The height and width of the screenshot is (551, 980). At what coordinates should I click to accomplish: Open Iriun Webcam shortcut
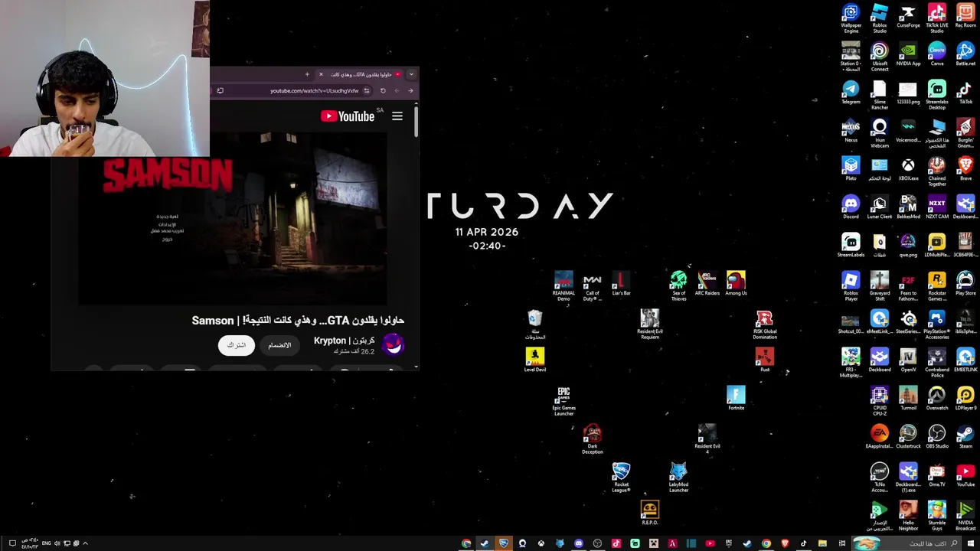coord(880,133)
